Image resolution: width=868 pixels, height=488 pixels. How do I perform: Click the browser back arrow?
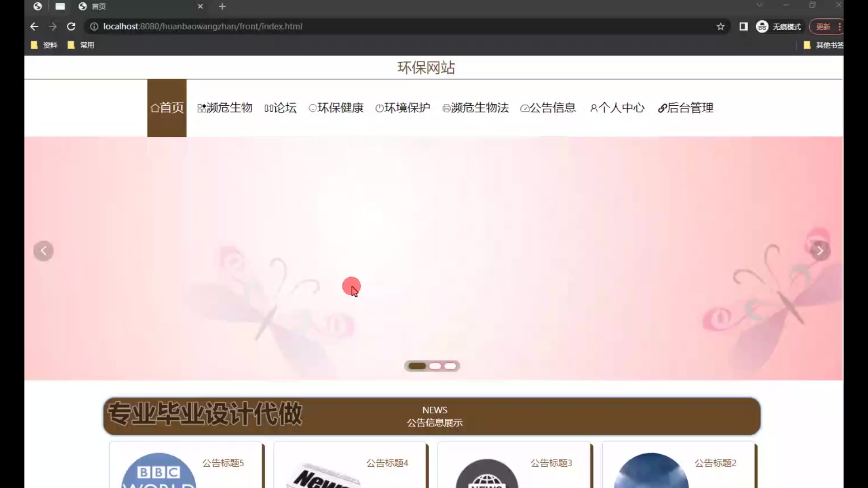pos(34,27)
